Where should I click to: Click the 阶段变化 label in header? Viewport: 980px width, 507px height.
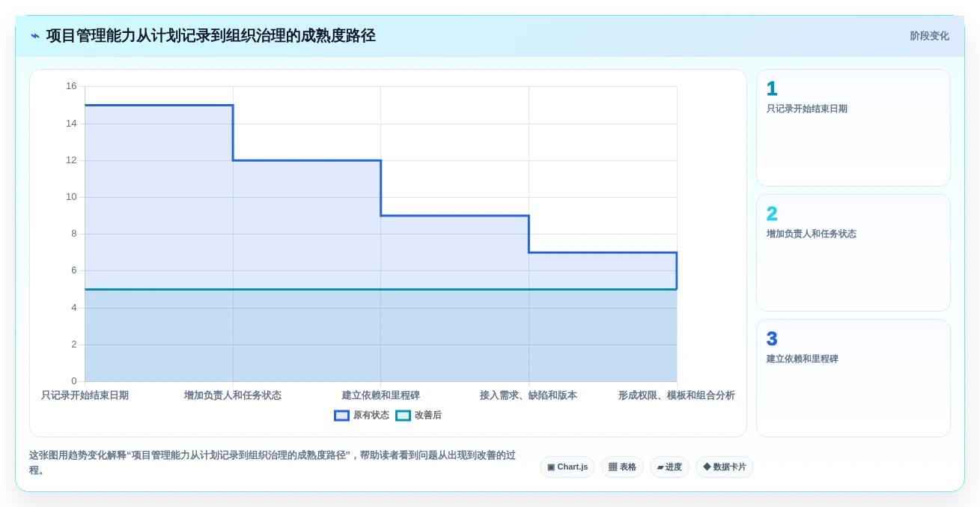(929, 36)
